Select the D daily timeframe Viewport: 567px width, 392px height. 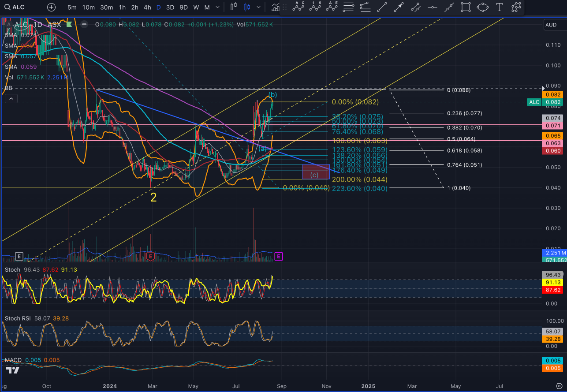click(x=158, y=7)
